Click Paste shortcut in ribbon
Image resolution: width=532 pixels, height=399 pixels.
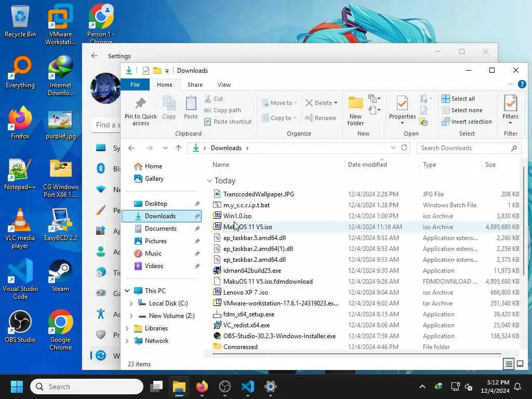[x=228, y=122]
